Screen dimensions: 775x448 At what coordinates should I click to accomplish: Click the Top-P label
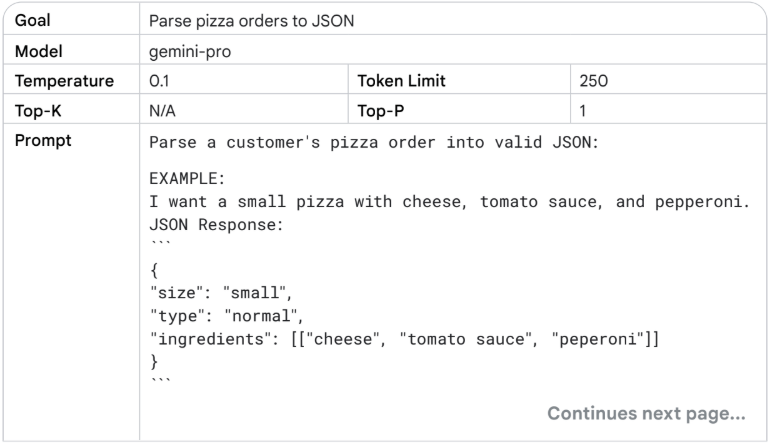point(380,110)
